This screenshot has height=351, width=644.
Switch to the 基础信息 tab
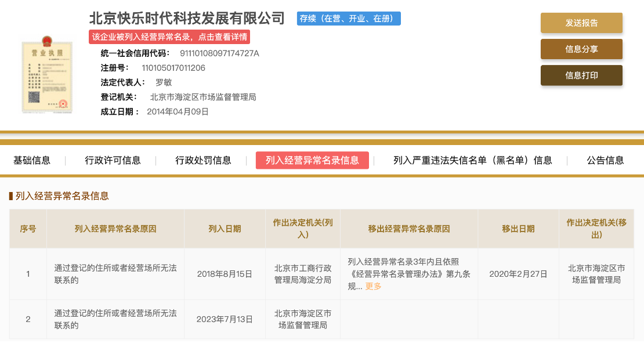click(x=32, y=161)
